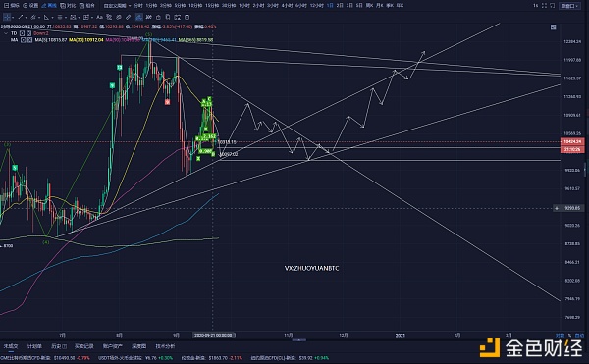Expand the position tool options arrow
This screenshot has height=364, width=589.
pyautogui.click(x=92, y=18)
